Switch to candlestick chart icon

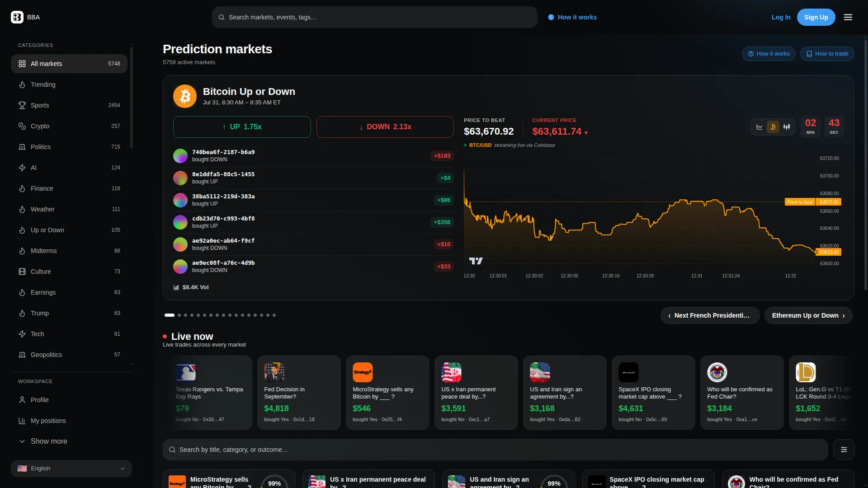[787, 127]
